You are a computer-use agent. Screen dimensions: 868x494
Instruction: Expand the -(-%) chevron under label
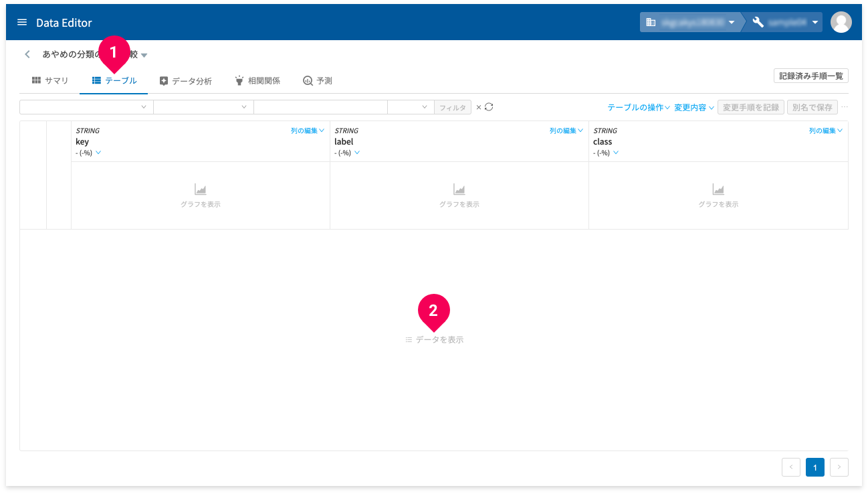tap(357, 153)
